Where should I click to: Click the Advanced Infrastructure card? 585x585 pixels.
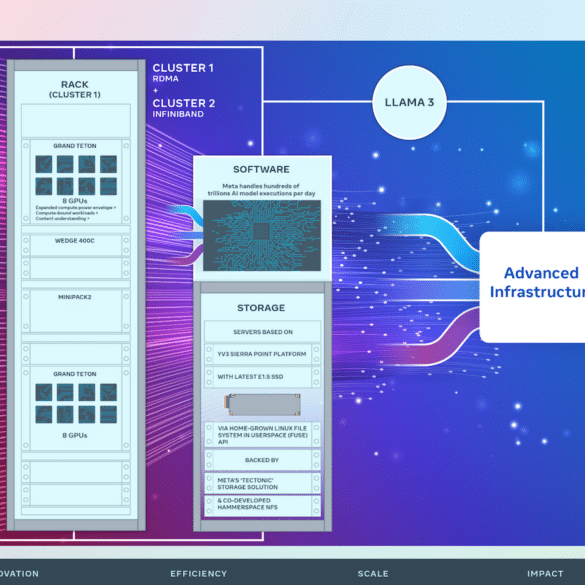[532, 287]
